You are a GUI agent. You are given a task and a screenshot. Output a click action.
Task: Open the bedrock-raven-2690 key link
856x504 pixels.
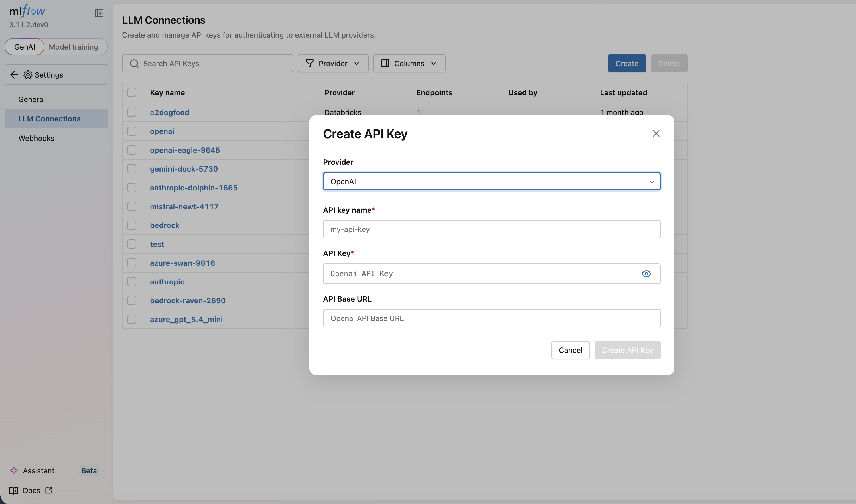pos(188,300)
